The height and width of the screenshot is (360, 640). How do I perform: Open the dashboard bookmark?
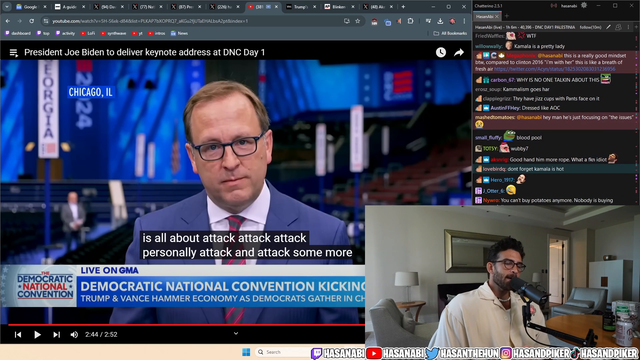tap(18, 33)
